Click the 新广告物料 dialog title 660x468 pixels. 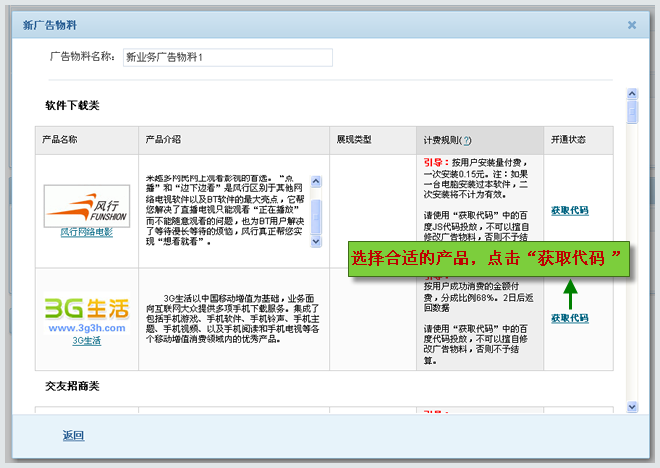pyautogui.click(x=50, y=25)
